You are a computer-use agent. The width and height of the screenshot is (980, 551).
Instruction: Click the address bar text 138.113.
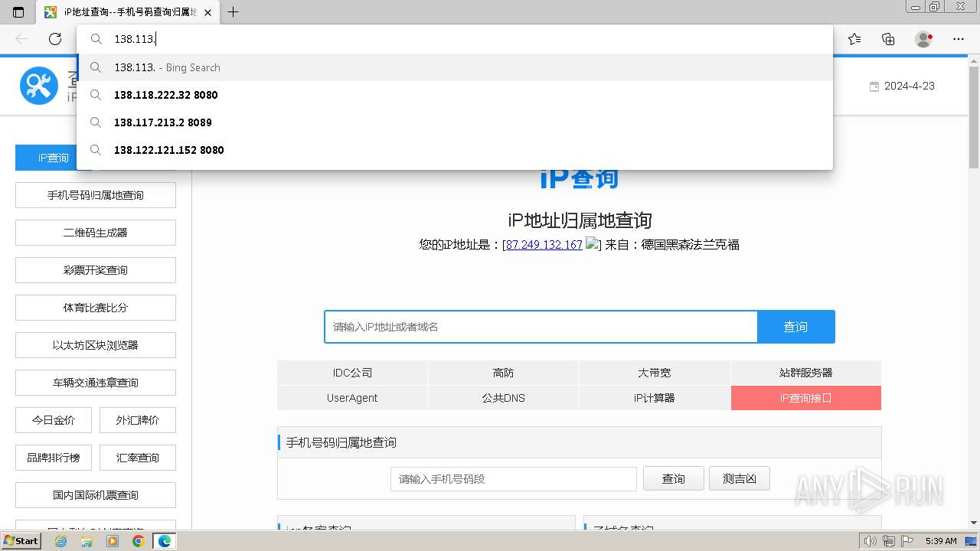coord(135,39)
